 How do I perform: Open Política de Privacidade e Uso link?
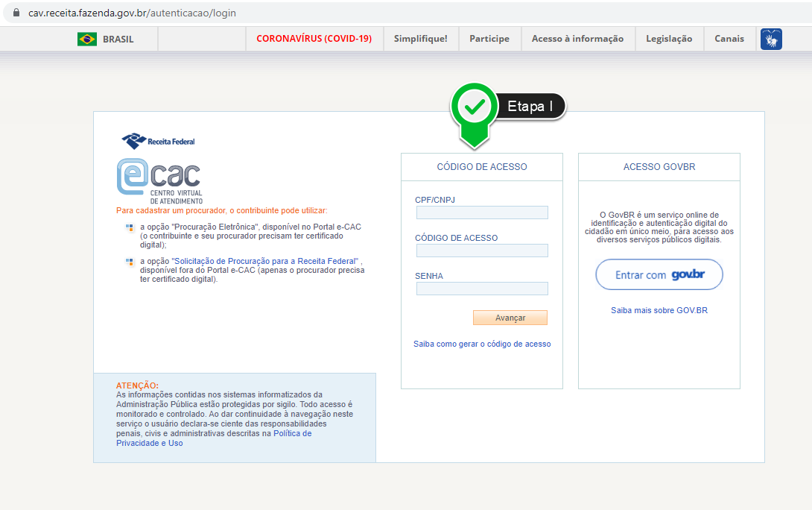point(214,438)
